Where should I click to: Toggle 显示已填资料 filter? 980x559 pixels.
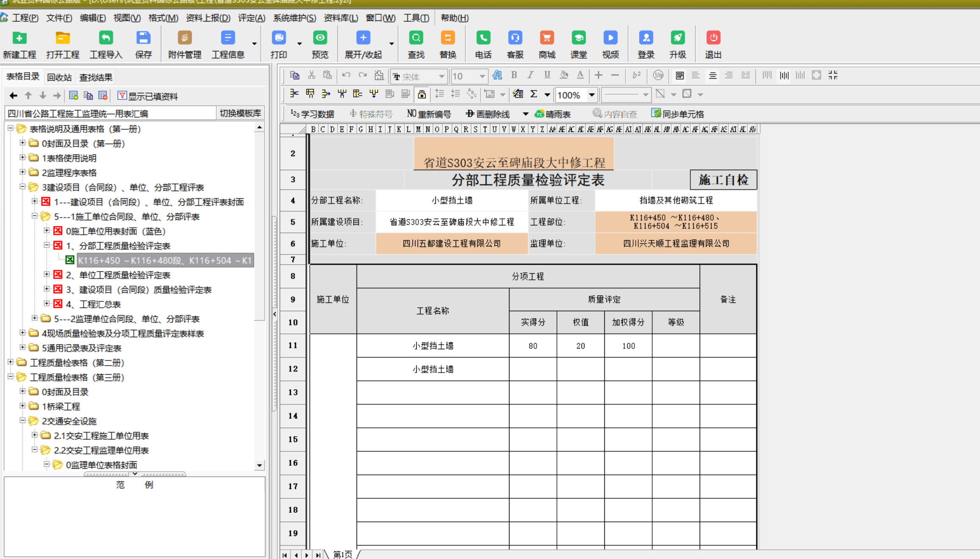coord(148,96)
